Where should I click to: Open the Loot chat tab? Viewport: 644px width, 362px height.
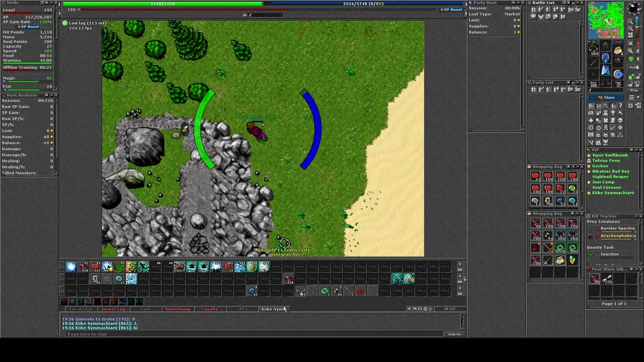coord(145,309)
